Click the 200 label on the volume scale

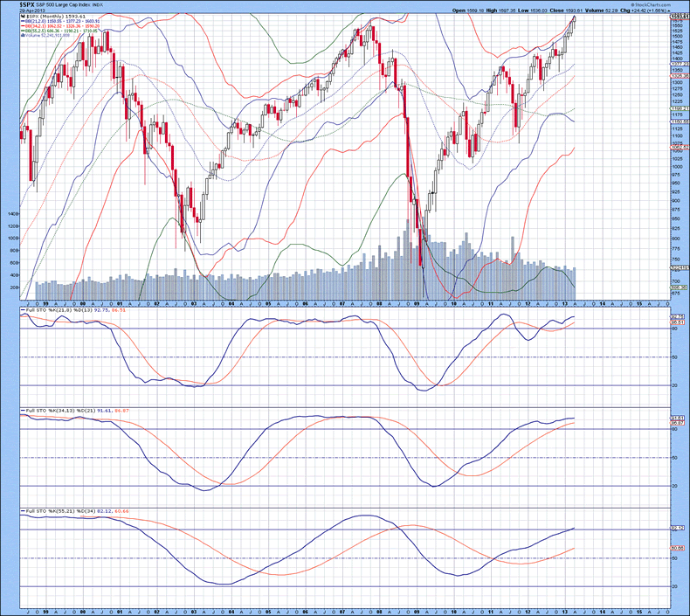15,287
